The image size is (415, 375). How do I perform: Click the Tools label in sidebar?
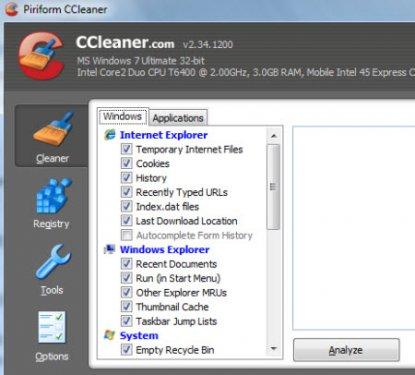tap(52, 290)
